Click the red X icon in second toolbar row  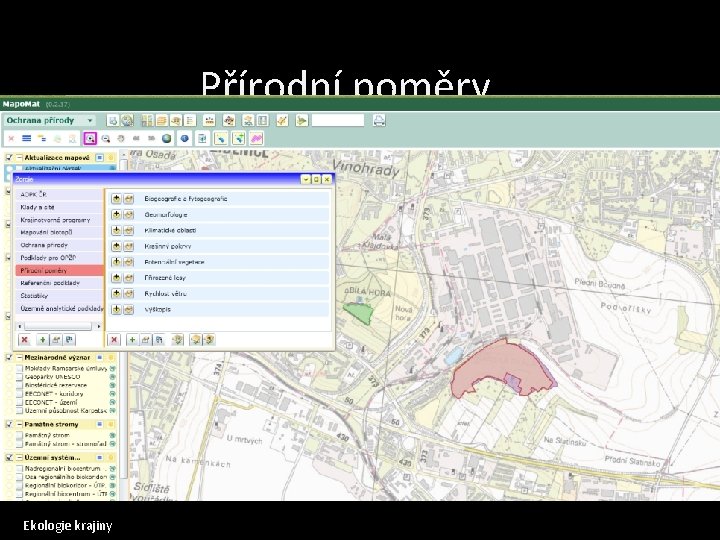(11, 138)
